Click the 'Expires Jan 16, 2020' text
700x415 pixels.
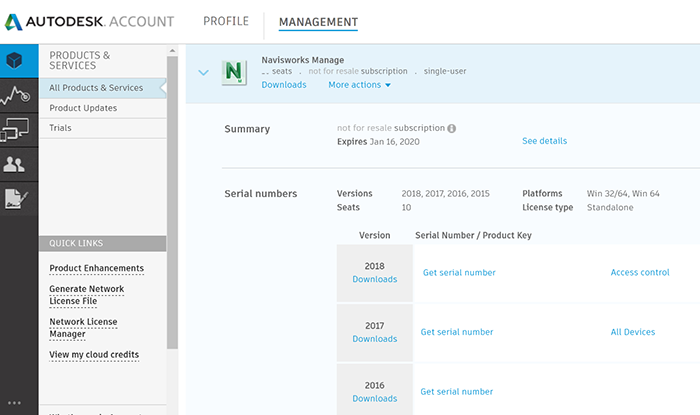coord(378,142)
